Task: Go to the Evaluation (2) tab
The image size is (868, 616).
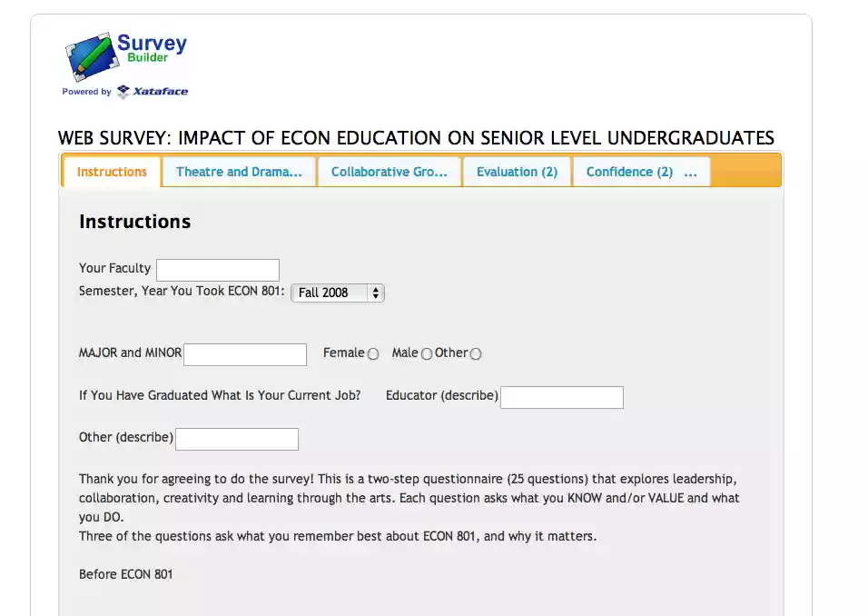Action: pyautogui.click(x=517, y=172)
